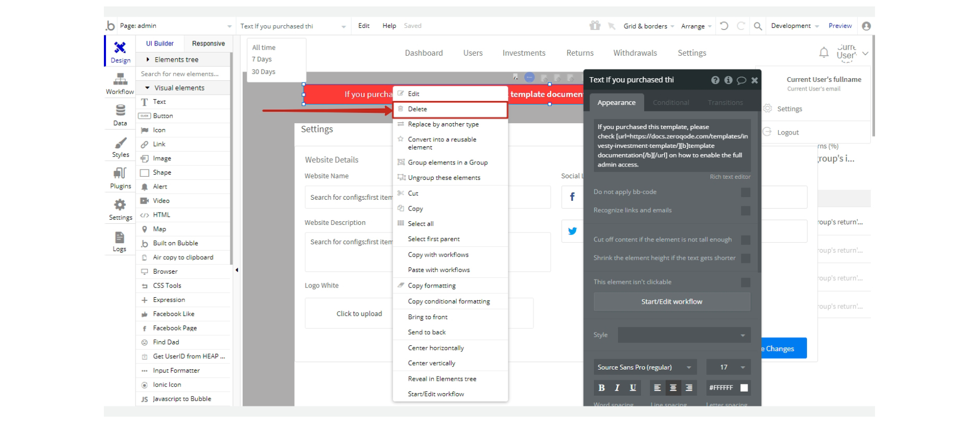Click the Undo arrow icon

(724, 26)
